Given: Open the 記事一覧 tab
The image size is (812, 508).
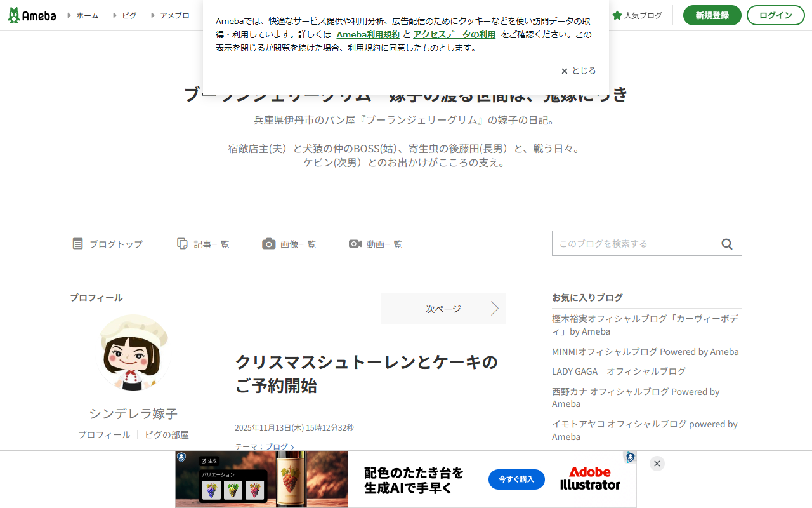Looking at the screenshot, I should (203, 244).
